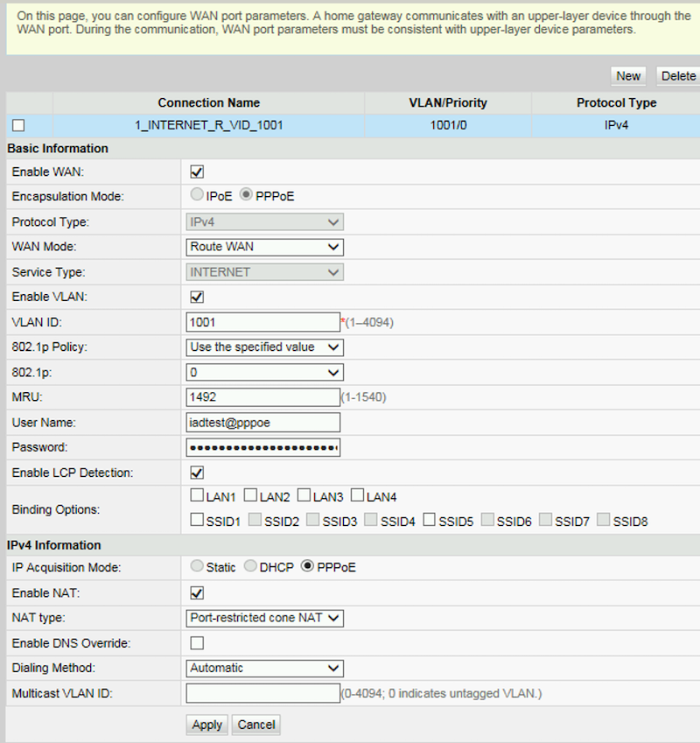Toggle Enable DNS Override checkbox

point(197,643)
